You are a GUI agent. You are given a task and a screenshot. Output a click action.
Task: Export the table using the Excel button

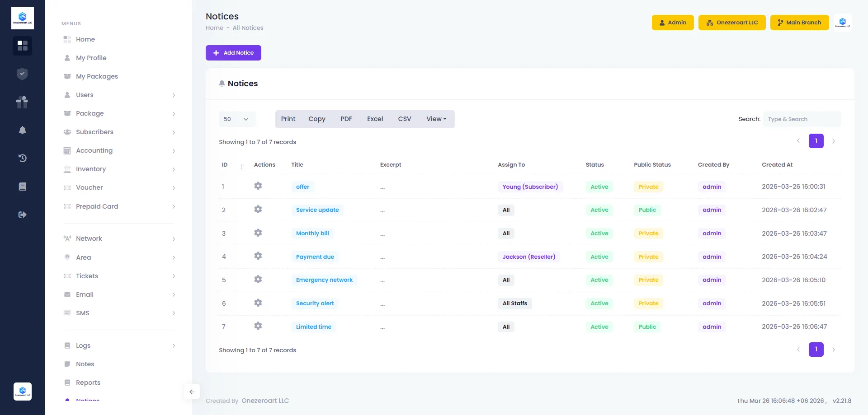coord(375,119)
